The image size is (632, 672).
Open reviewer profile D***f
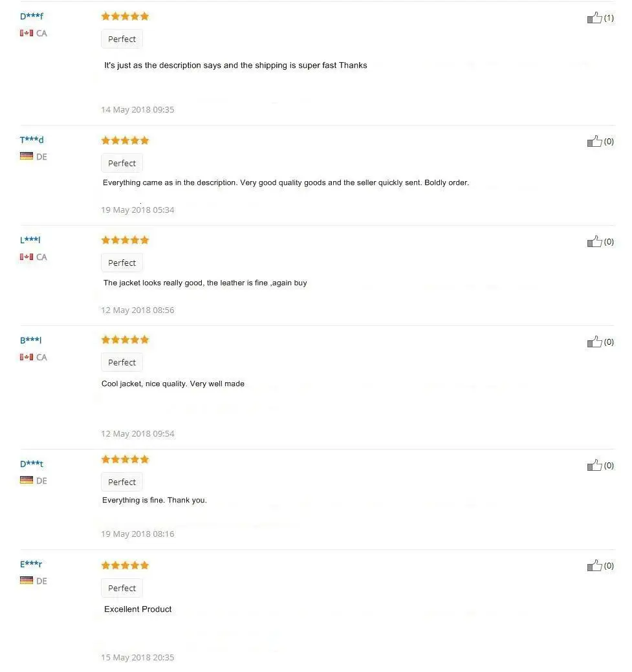click(31, 16)
